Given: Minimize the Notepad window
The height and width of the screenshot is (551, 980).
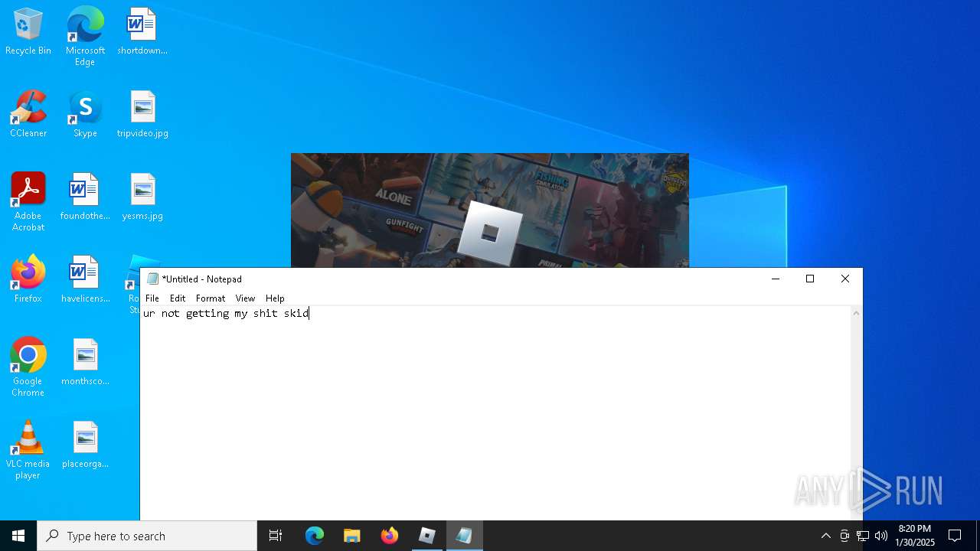Looking at the screenshot, I should coord(776,279).
